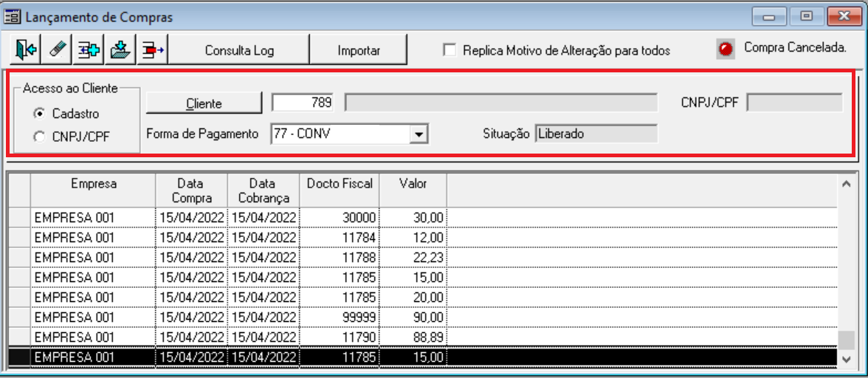The height and width of the screenshot is (378, 868).
Task: Select the CNPJ/CPF radio option
Action: 39,137
